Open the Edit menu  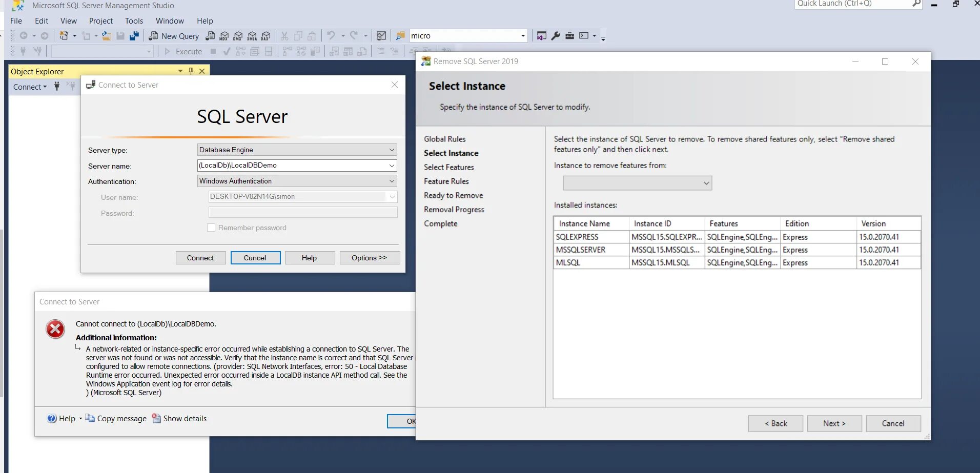click(42, 21)
